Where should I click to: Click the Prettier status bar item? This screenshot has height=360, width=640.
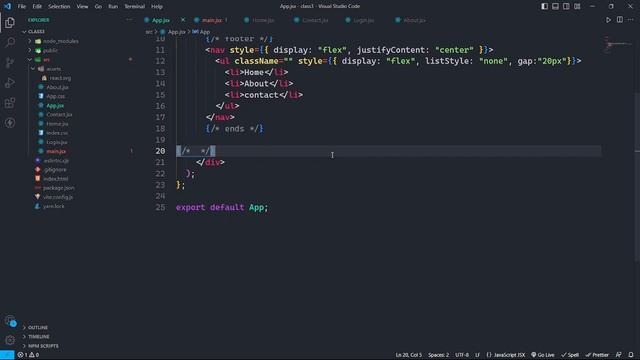tap(597, 355)
